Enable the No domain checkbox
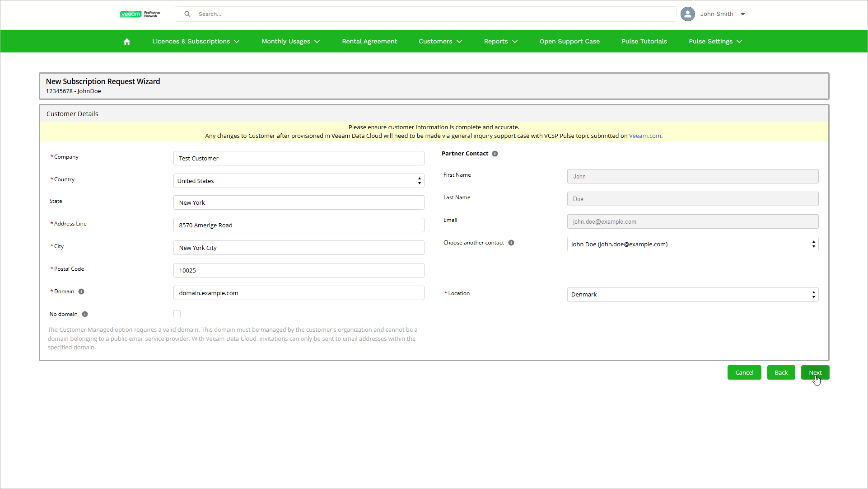 (x=177, y=314)
